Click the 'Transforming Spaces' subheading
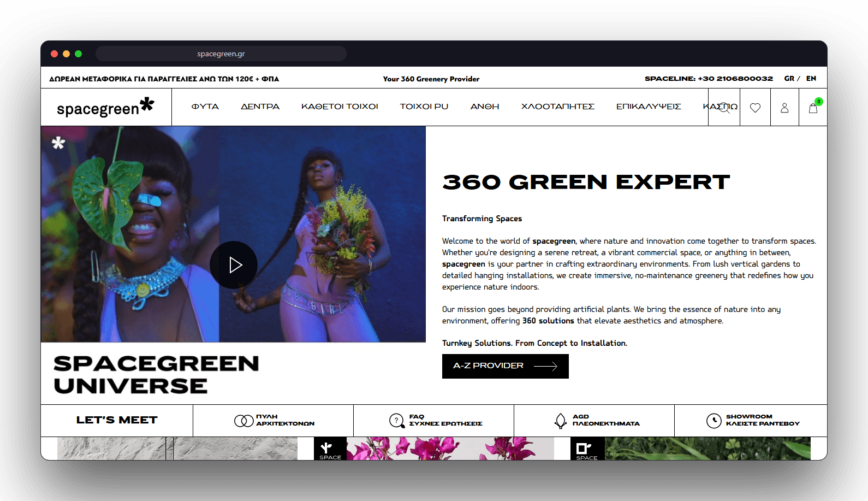Image resolution: width=868 pixels, height=501 pixels. (482, 219)
